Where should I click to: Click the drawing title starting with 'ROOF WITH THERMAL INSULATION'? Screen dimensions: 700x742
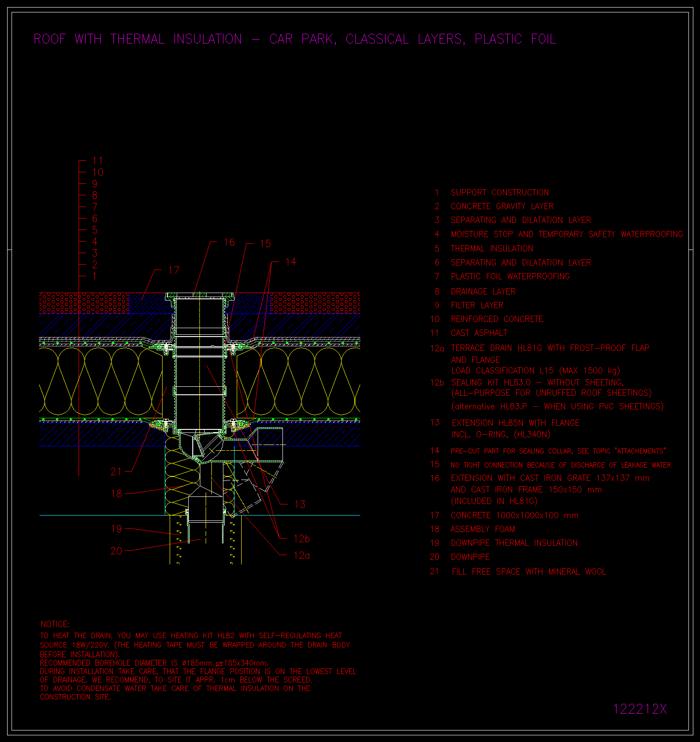(294, 39)
